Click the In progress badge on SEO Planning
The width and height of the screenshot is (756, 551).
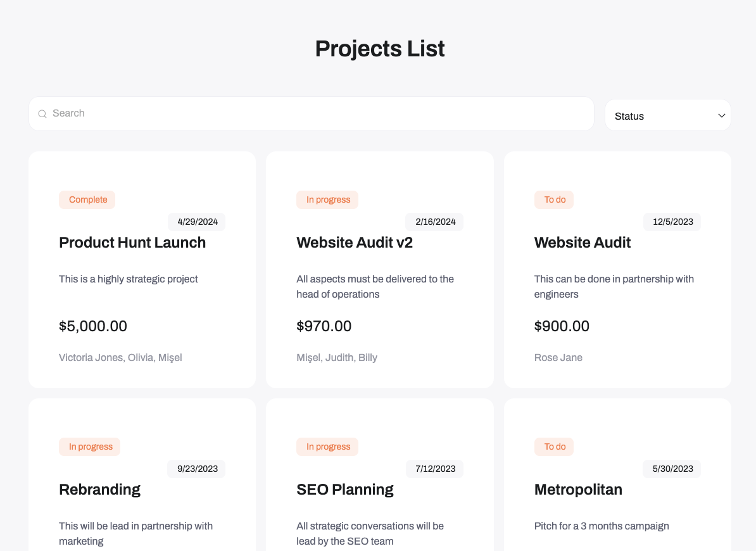[327, 446]
